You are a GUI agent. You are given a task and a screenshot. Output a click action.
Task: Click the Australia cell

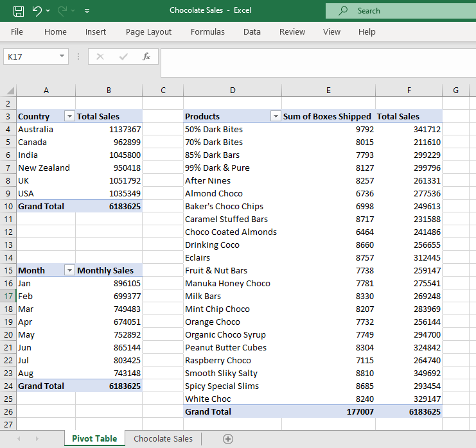pyautogui.click(x=46, y=129)
